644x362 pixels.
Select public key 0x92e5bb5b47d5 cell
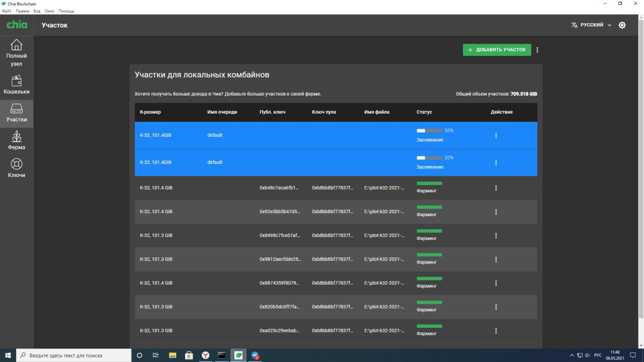(x=280, y=212)
